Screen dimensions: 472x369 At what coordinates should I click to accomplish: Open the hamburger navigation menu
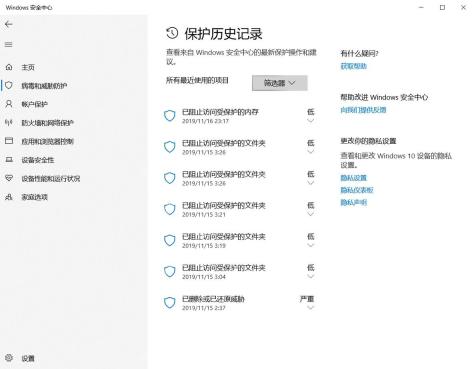pos(9,44)
